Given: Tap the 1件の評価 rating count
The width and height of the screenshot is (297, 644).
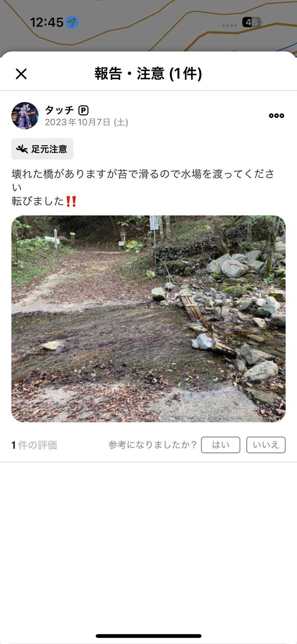Looking at the screenshot, I should click(x=34, y=445).
